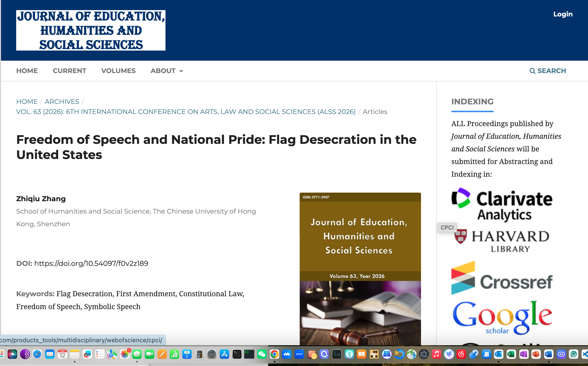Open Calendar showing Apr 12 in dock
The image size is (588, 366).
coord(62,354)
